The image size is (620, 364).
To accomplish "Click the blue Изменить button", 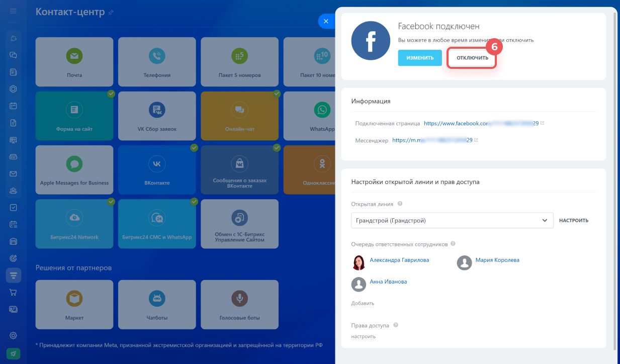I will click(420, 58).
